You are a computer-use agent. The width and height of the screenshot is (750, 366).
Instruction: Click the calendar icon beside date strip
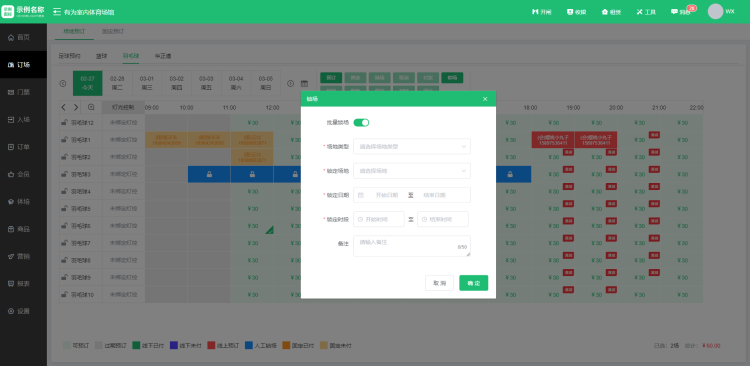(304, 83)
